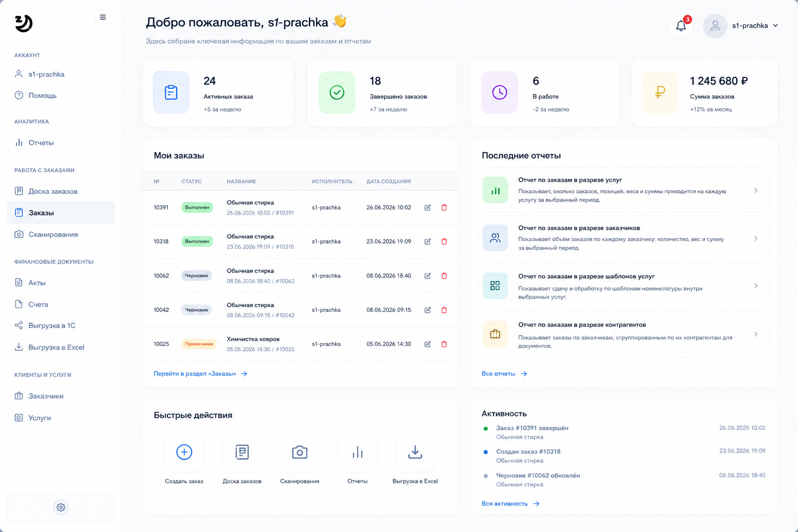Viewport: 798px width, 532px height.
Task: Expand Отчет по заказам в разрезе заказчиков chevron
Action: click(756, 238)
